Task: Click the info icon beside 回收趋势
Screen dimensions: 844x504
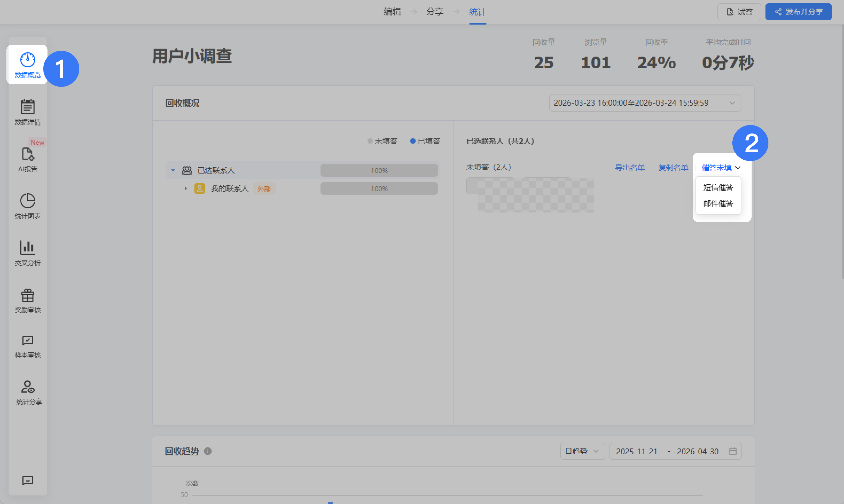Action: (x=208, y=451)
